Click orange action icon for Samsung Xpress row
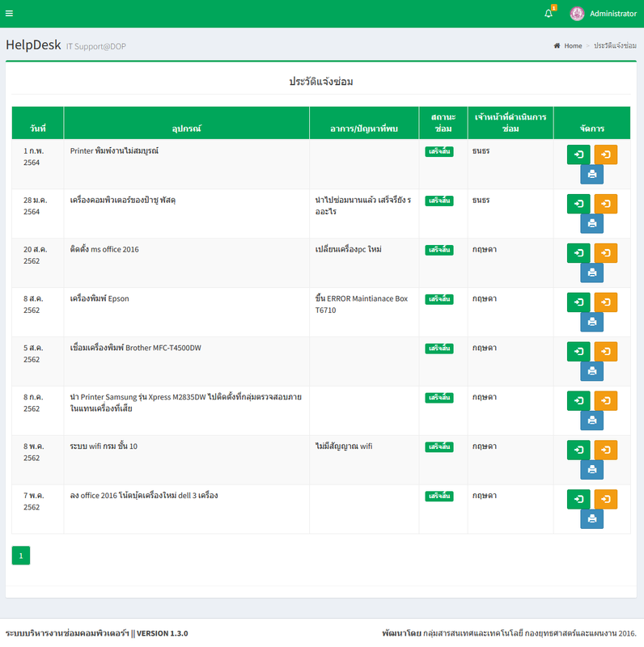Image resolution: width=644 pixels, height=647 pixels. click(x=605, y=401)
